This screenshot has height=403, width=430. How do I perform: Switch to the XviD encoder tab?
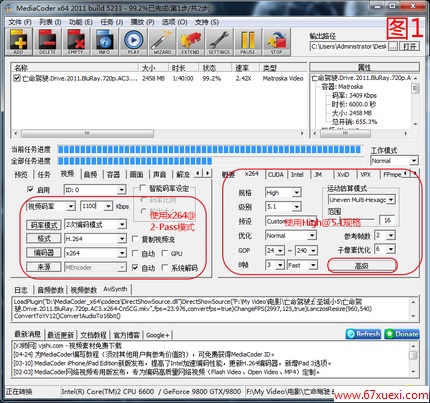(x=343, y=174)
